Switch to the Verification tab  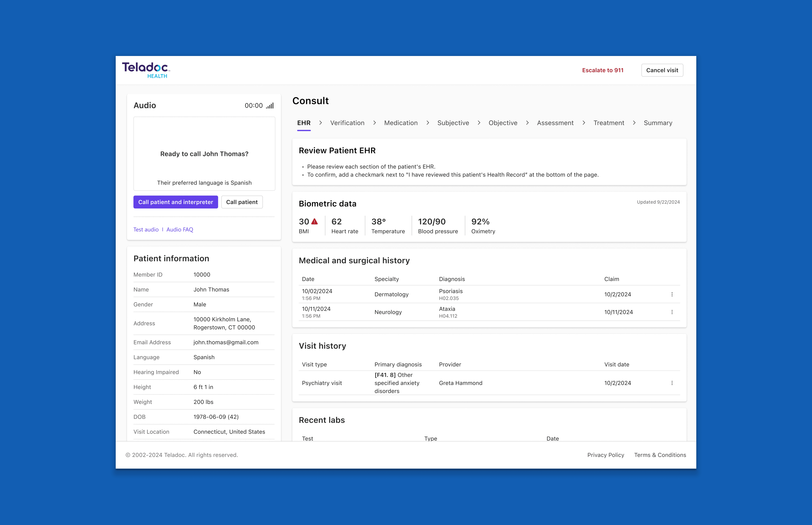pyautogui.click(x=347, y=123)
